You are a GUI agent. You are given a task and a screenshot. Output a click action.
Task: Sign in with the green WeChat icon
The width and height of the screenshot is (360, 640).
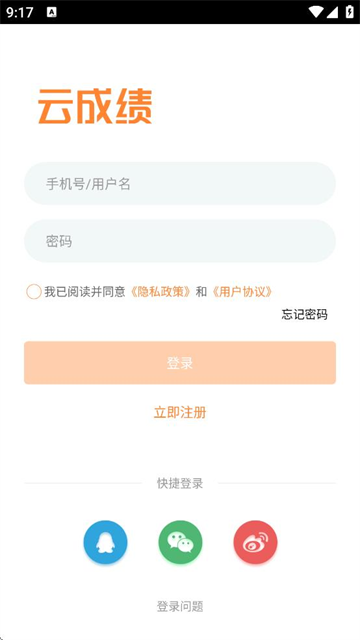(x=180, y=542)
